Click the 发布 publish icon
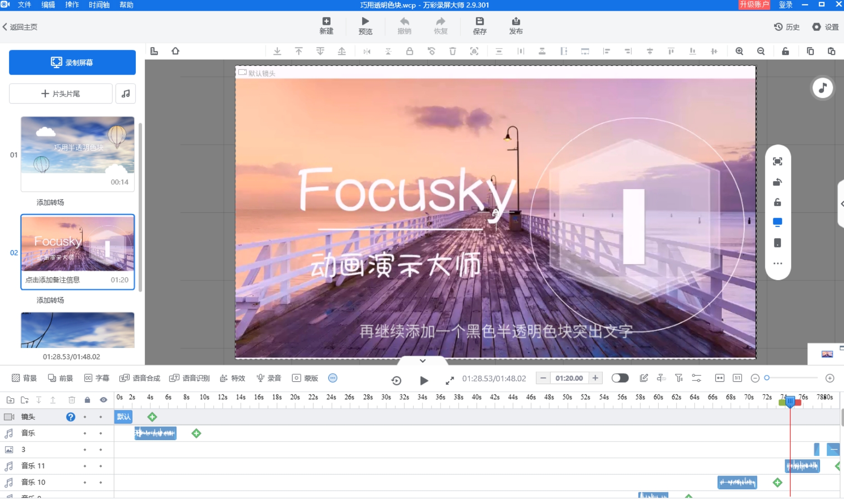The image size is (844, 504). pyautogui.click(x=516, y=26)
